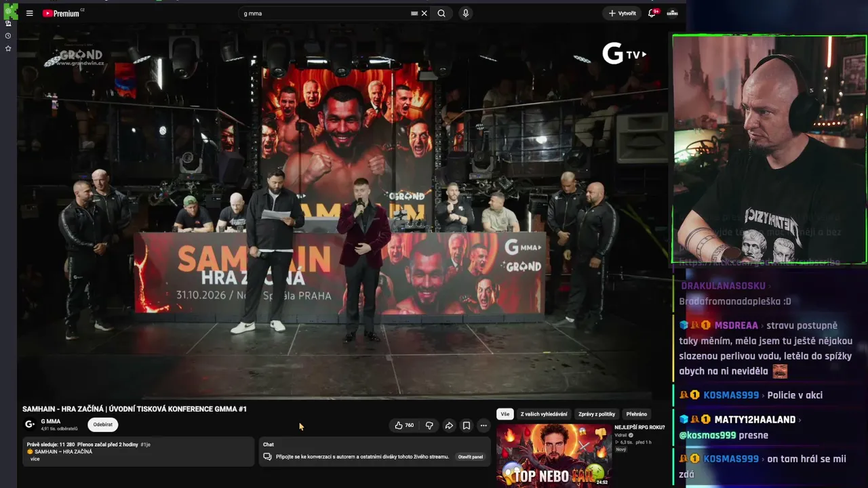Subscribe with the 'Odebírat' button
Viewport: 868px width, 488px height.
tap(103, 424)
